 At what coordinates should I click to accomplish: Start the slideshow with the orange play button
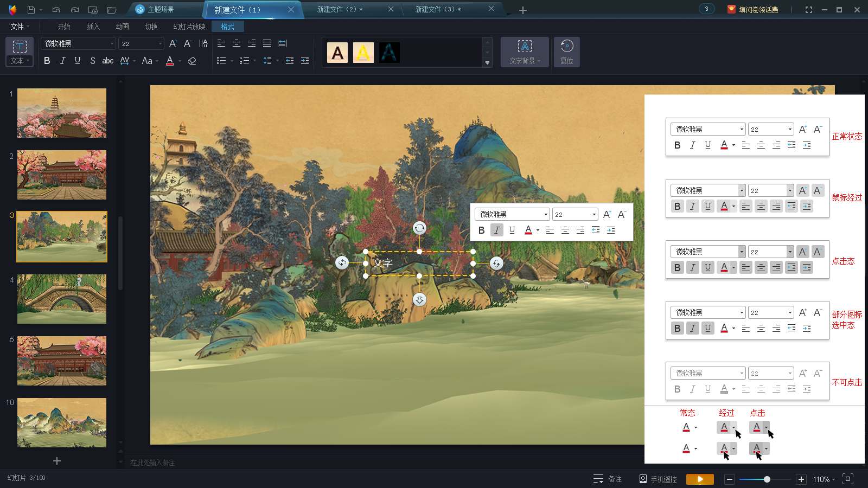[x=700, y=479]
